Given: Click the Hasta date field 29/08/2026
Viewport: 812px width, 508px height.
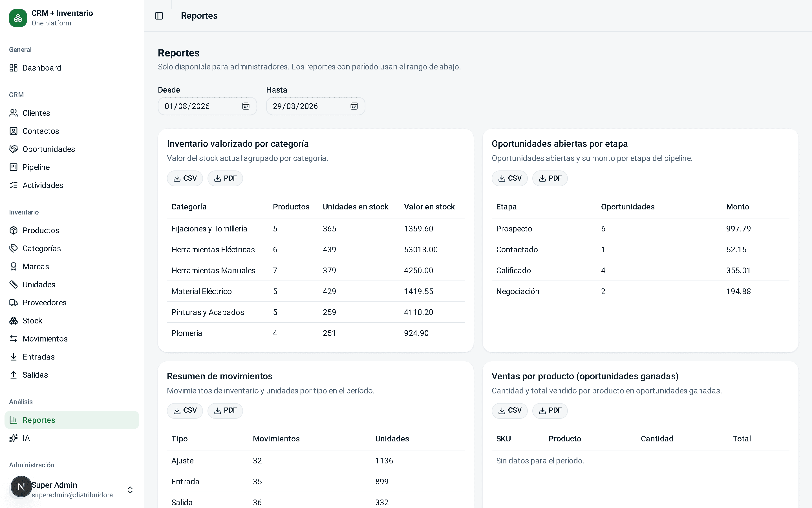Looking at the screenshot, I should 316,106.
